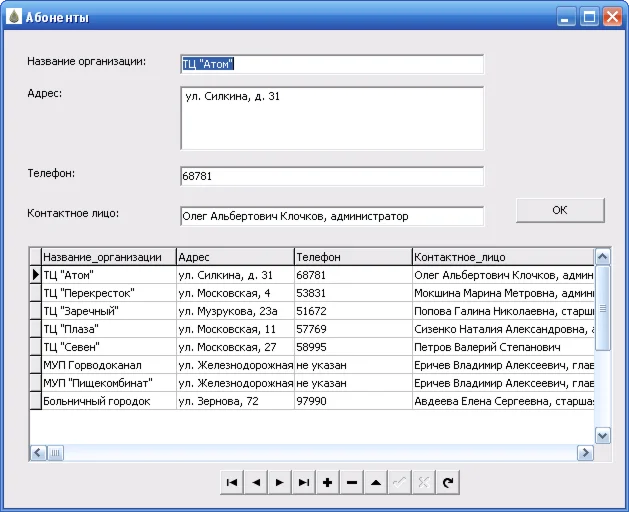The image size is (629, 512).
Task: Click the Контактное лицо input field
Action: tap(331, 216)
